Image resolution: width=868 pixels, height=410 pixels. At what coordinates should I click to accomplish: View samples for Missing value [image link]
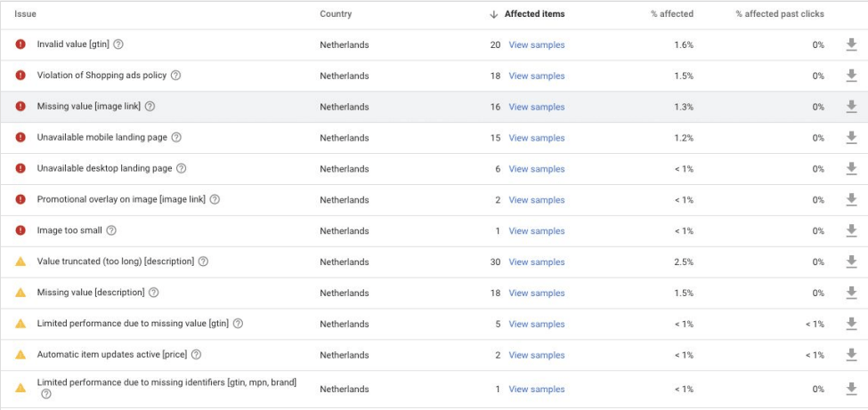537,107
